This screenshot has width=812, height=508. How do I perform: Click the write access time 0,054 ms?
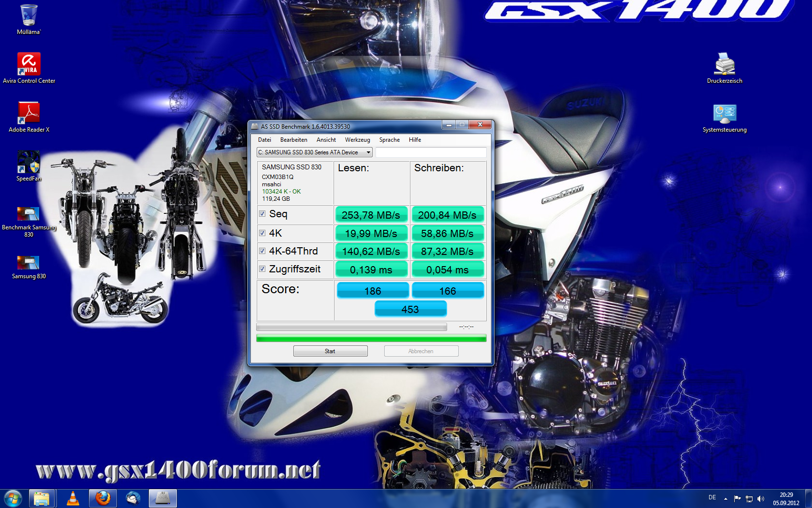click(x=448, y=269)
